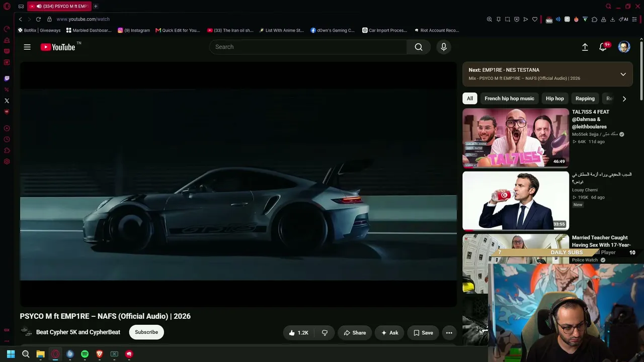Viewport: 644px width, 362px height.
Task: Expand the Next: EMP1RE mix playlist panel
Action: 623,74
